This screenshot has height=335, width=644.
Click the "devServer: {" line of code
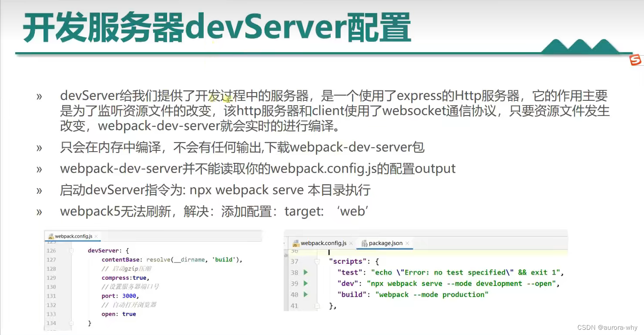108,251
